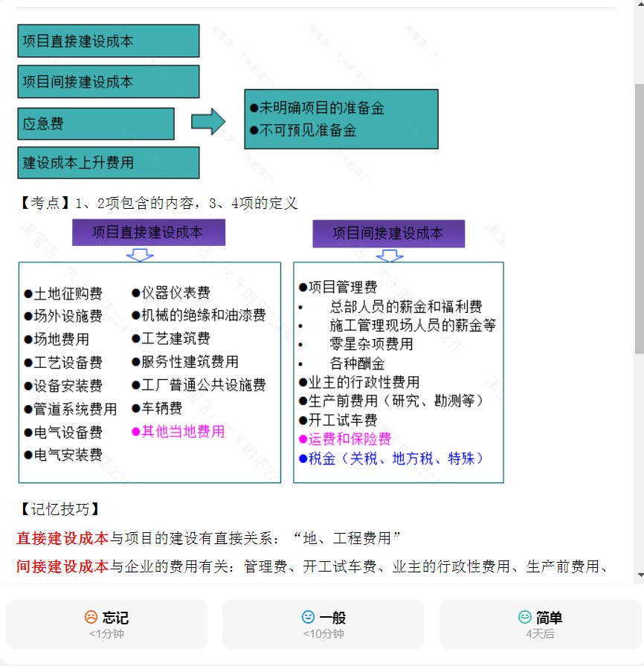Click the 土地征购费 bullet item
644x666 pixels.
(x=63, y=294)
